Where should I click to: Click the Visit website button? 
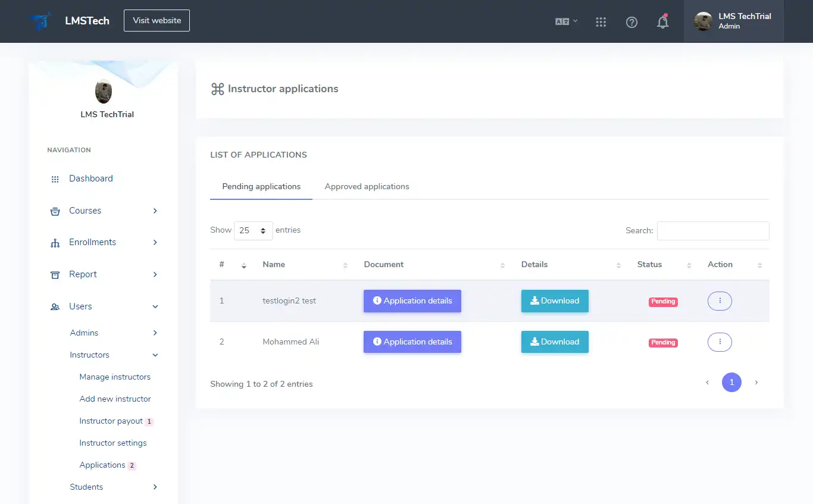click(157, 20)
